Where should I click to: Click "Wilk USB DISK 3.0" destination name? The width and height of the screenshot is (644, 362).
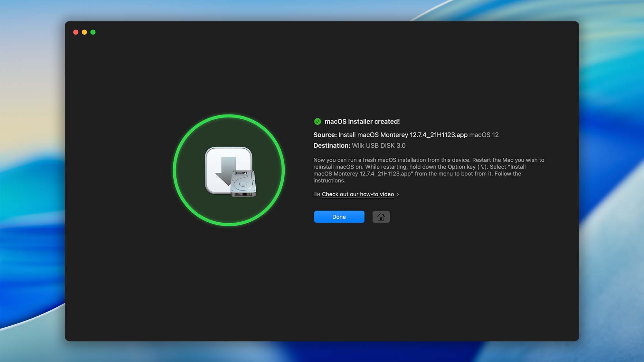pyautogui.click(x=378, y=145)
